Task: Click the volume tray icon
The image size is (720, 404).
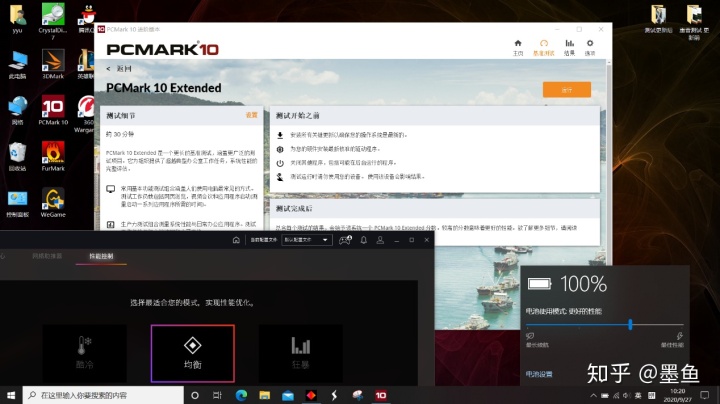Action: point(627,395)
